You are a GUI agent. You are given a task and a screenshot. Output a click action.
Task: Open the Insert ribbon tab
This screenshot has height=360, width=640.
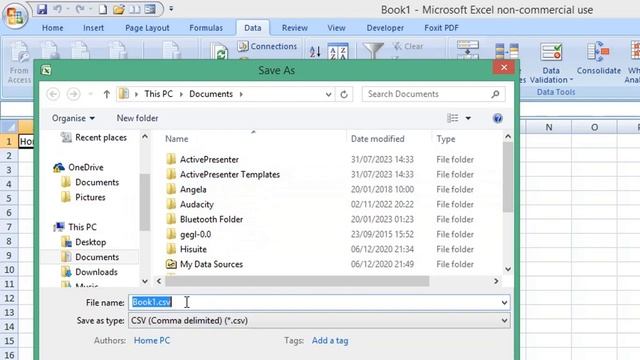[x=93, y=28]
